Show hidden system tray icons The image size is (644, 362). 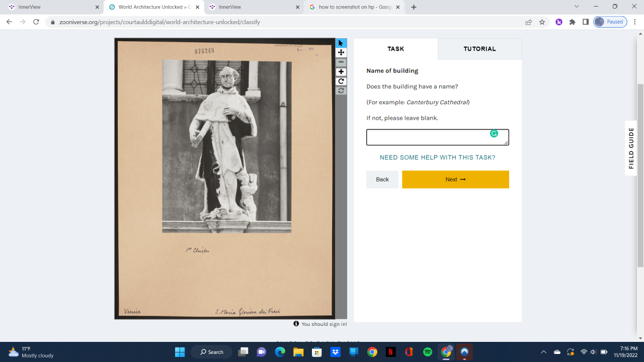click(x=543, y=352)
